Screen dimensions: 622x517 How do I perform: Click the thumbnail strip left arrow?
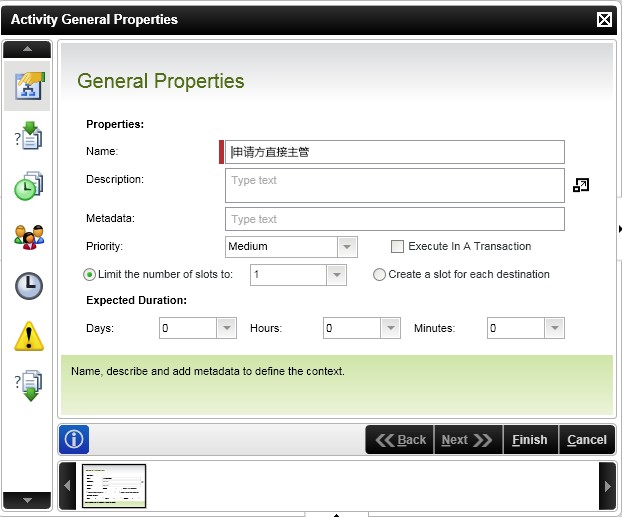tap(67, 486)
